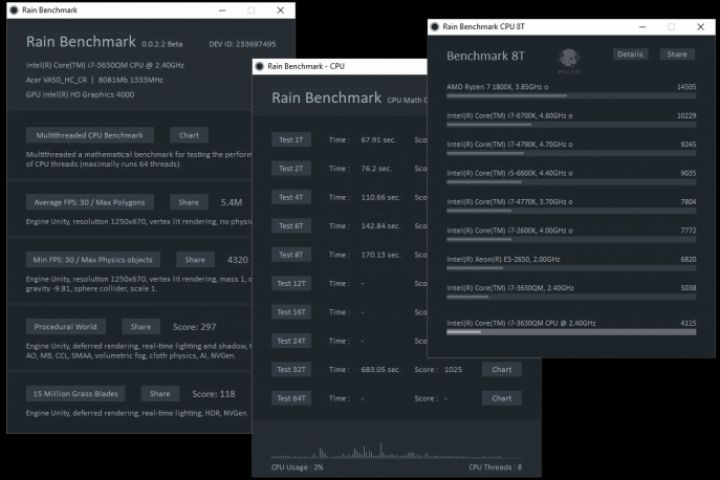Open the Chart next to Multithreaded CPU Benchmark
720x480 pixels.
[x=189, y=136]
